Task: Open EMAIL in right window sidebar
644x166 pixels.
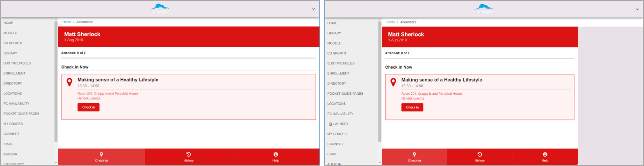Action: [x=332, y=154]
